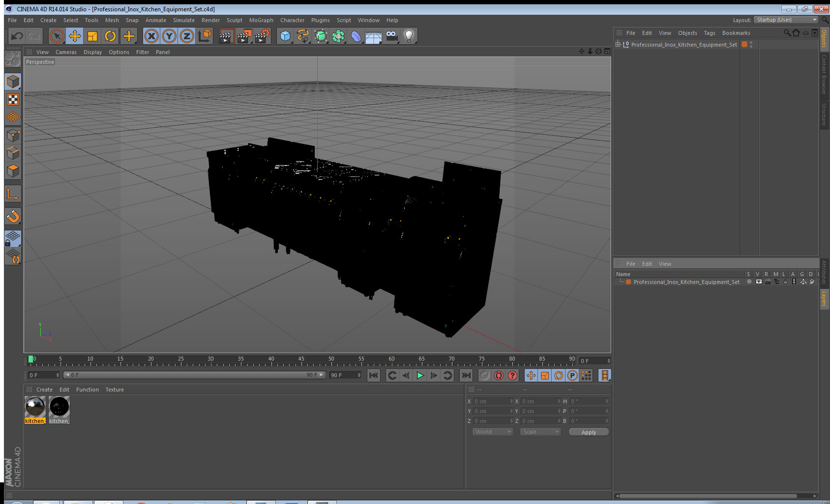The height and width of the screenshot is (504, 830).
Task: Add a camera object
Action: (391, 36)
